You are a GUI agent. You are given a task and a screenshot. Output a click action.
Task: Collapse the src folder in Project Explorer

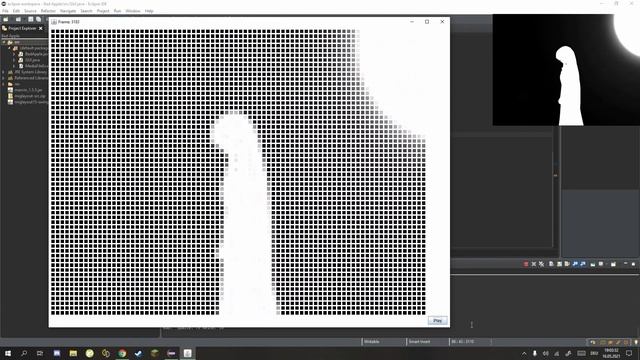coord(4,42)
